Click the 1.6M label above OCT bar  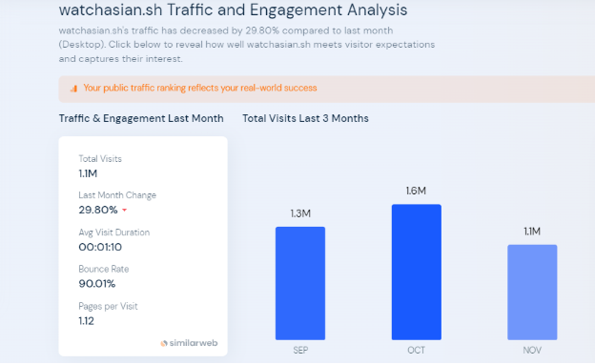pyautogui.click(x=416, y=191)
